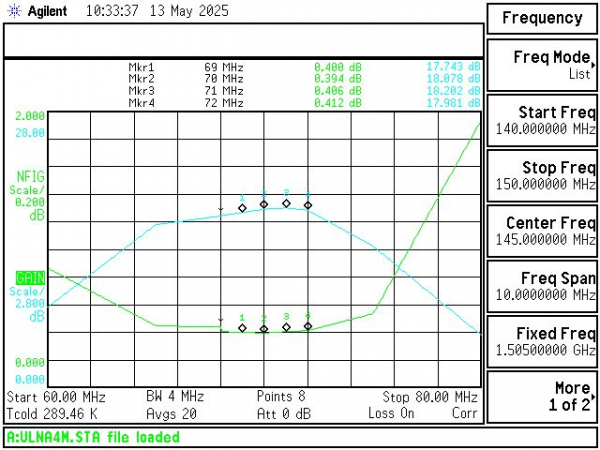Click the Points 8 readout

[281, 396]
